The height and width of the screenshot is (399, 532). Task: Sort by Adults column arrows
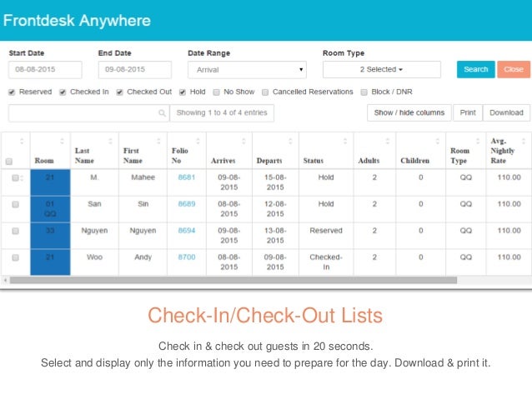tap(388, 141)
